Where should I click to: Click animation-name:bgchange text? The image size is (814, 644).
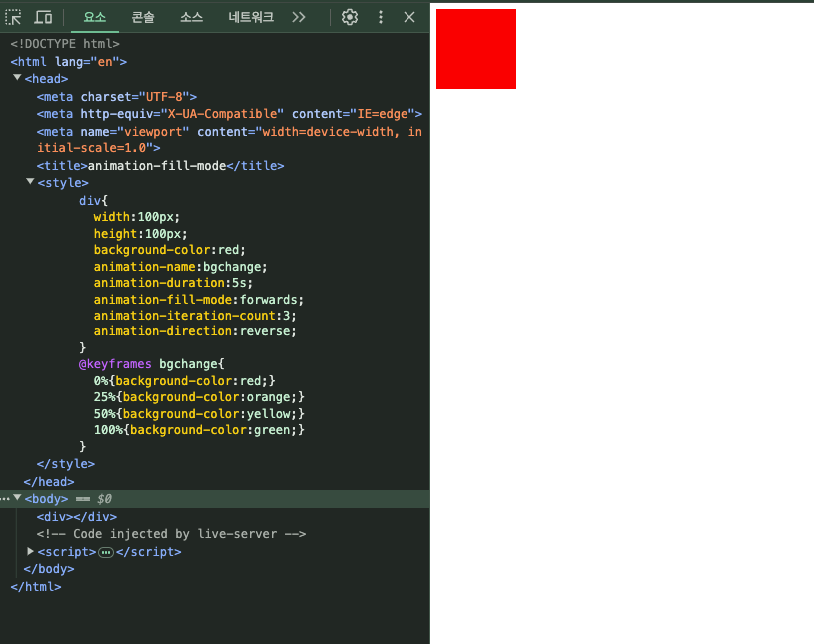coord(180,267)
